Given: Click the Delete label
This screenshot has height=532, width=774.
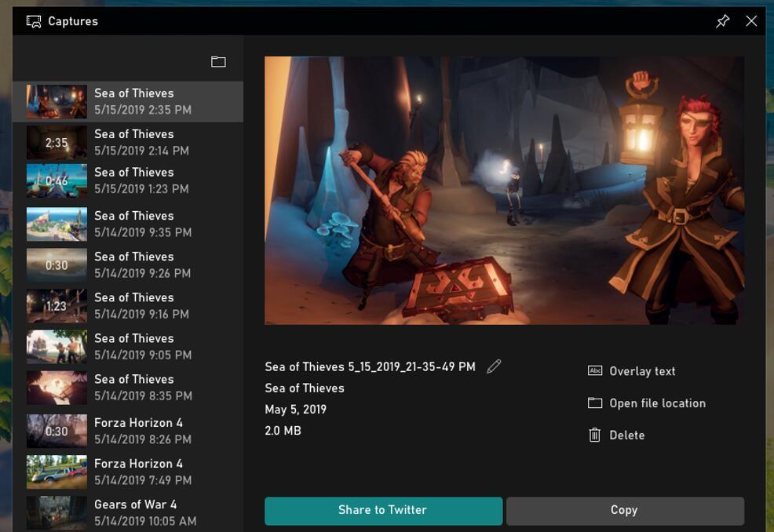Looking at the screenshot, I should tap(627, 435).
